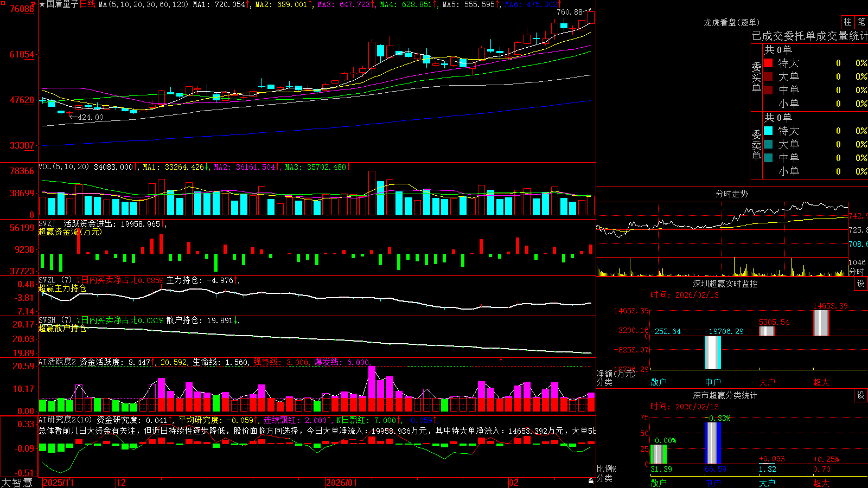Click the red 特大 swatch under 委买单

pos(768,63)
